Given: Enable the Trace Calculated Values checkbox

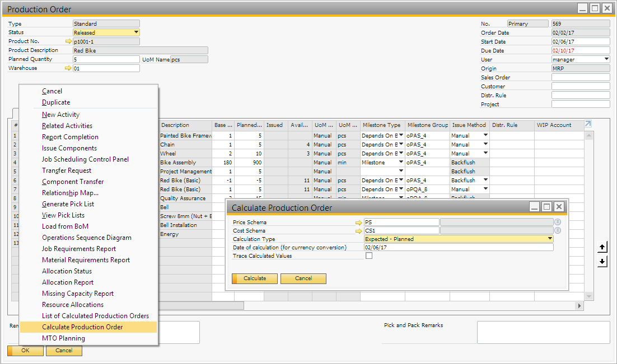Looking at the screenshot, I should point(368,256).
